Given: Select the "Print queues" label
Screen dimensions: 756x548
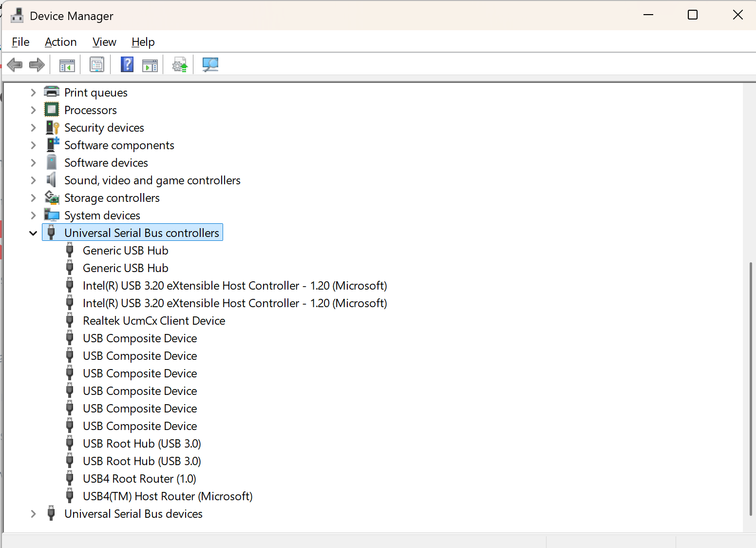Looking at the screenshot, I should pos(96,93).
